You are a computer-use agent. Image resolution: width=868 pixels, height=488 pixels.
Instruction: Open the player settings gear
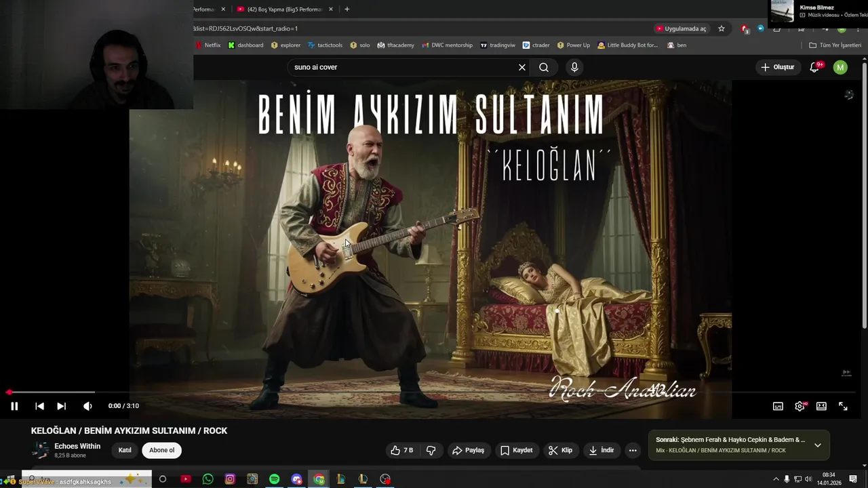(800, 406)
